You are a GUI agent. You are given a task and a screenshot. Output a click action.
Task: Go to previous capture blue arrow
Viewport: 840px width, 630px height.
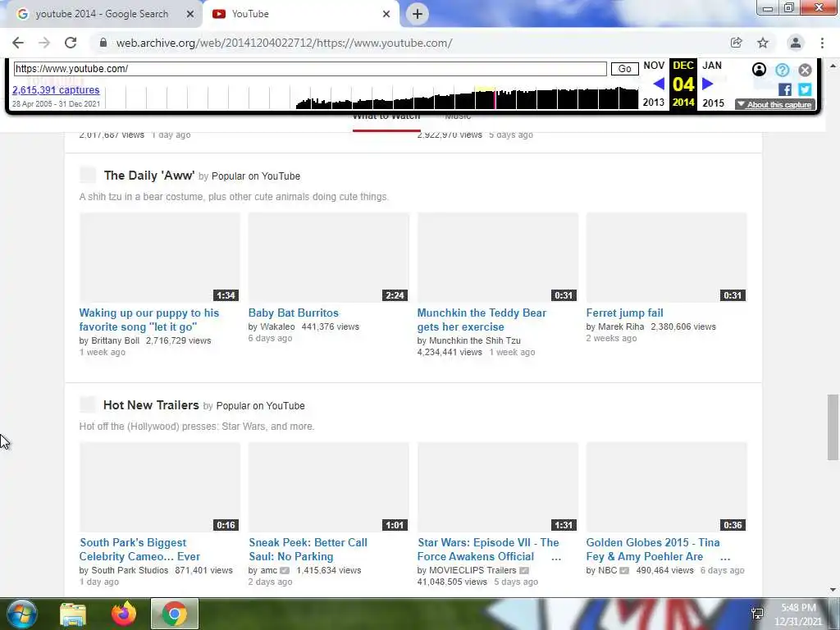[659, 84]
